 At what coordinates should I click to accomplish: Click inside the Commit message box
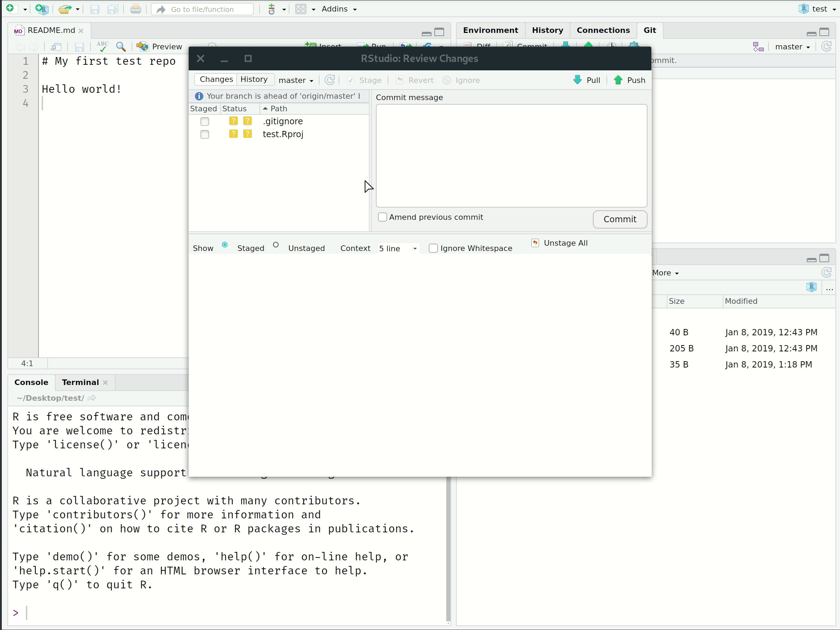pyautogui.click(x=511, y=156)
